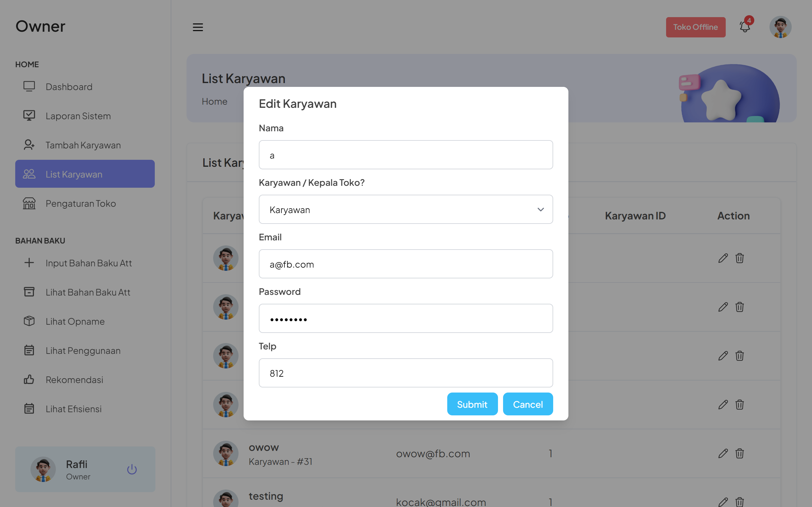The image size is (812, 507).
Task: Open the Karyawan / Kepala Toko dropdown
Action: [405, 209]
